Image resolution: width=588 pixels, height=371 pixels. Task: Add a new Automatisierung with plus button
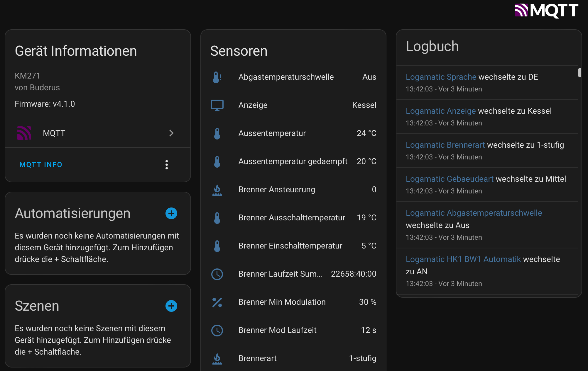171,213
